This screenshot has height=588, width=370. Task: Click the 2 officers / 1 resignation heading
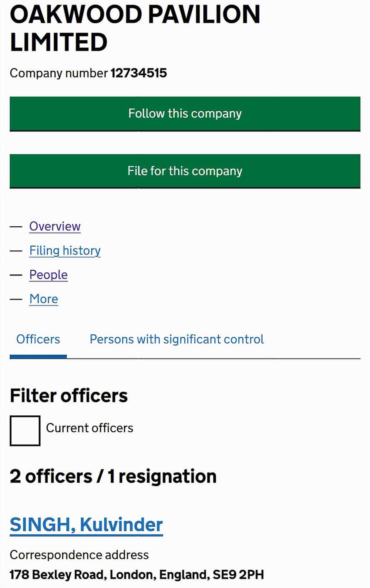[x=113, y=476]
